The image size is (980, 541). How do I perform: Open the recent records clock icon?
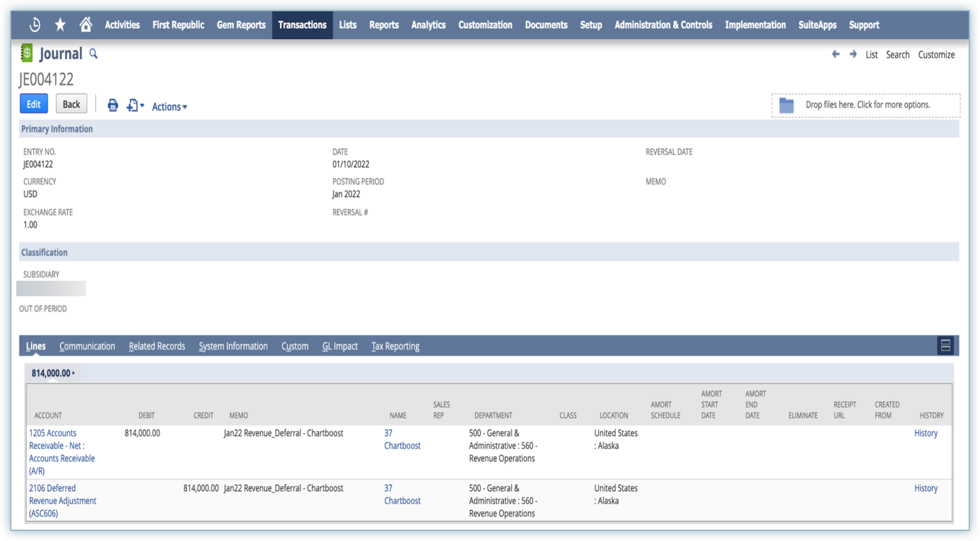(x=35, y=25)
